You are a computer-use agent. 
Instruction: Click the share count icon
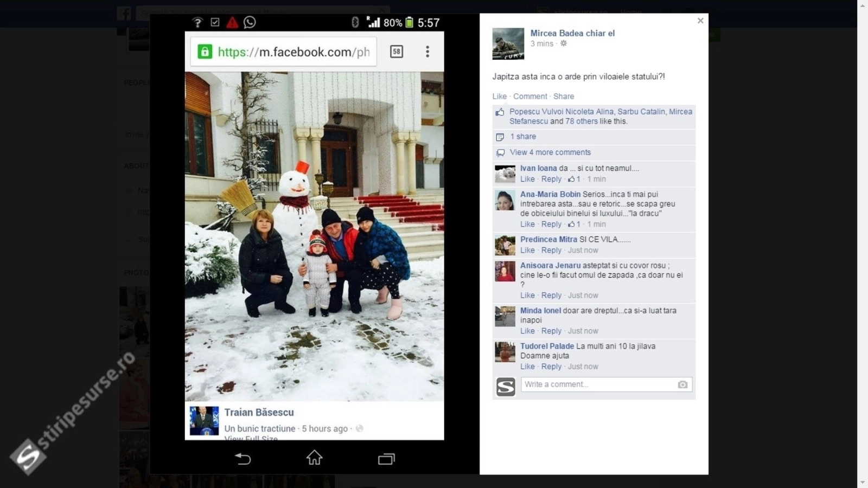pos(500,137)
